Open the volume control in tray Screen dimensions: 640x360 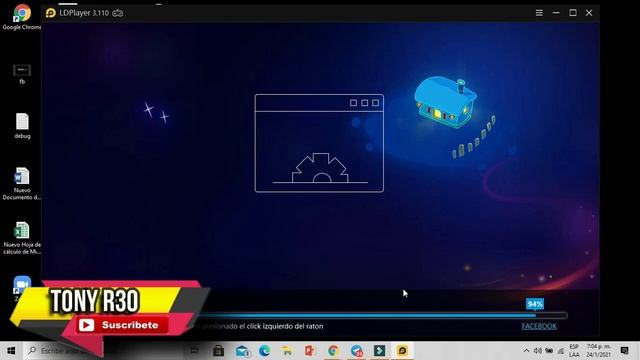tap(538, 351)
